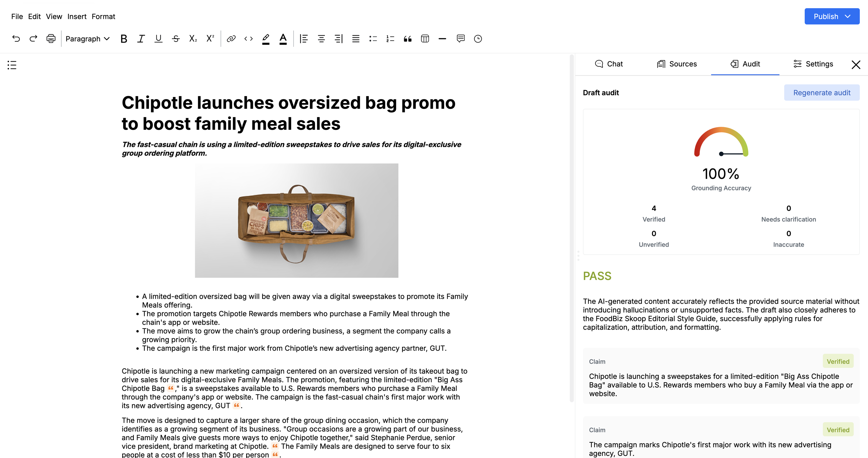Center align text
The width and height of the screenshot is (868, 458).
321,39
